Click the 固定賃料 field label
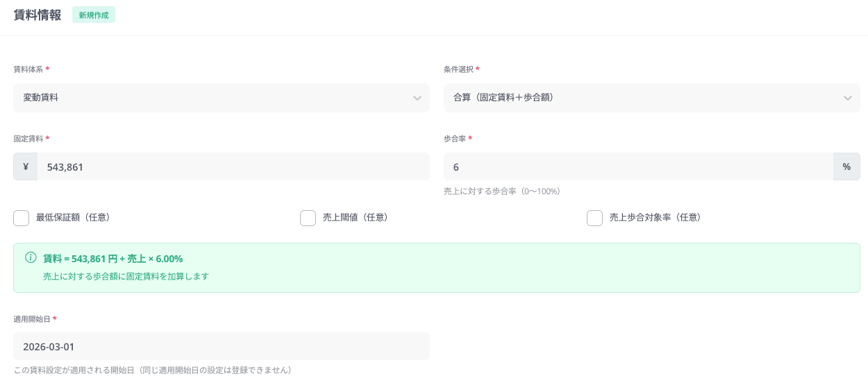 click(28, 139)
